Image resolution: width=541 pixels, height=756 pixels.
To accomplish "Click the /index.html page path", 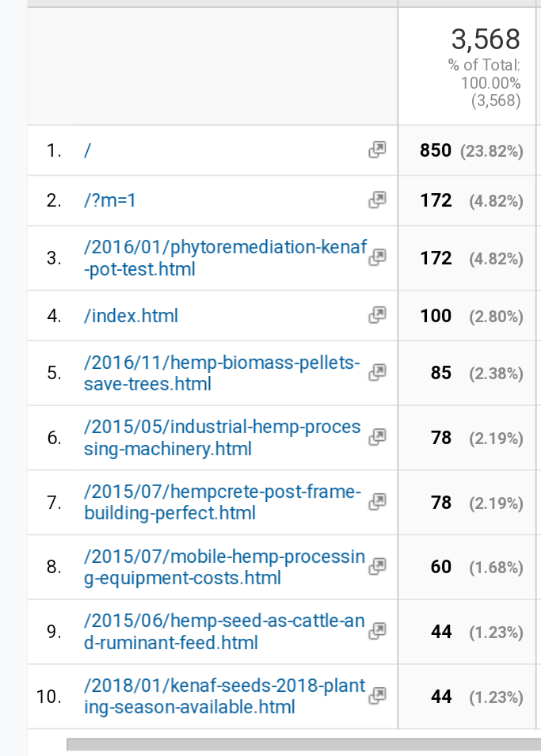I will 131,316.
